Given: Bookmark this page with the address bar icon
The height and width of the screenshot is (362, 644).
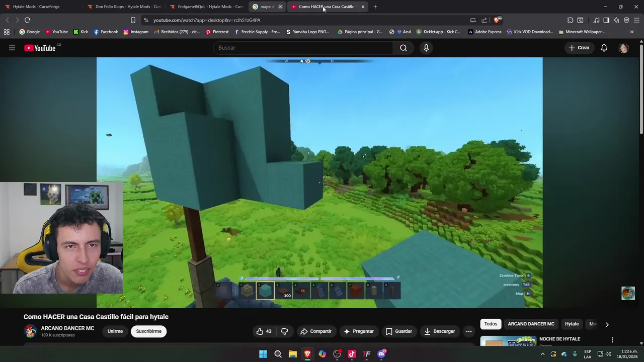Looking at the screenshot, I should pyautogui.click(x=133, y=20).
